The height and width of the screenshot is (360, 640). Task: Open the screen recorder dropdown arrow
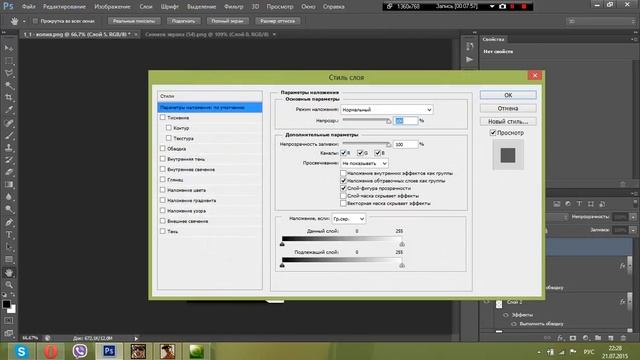coord(492,7)
